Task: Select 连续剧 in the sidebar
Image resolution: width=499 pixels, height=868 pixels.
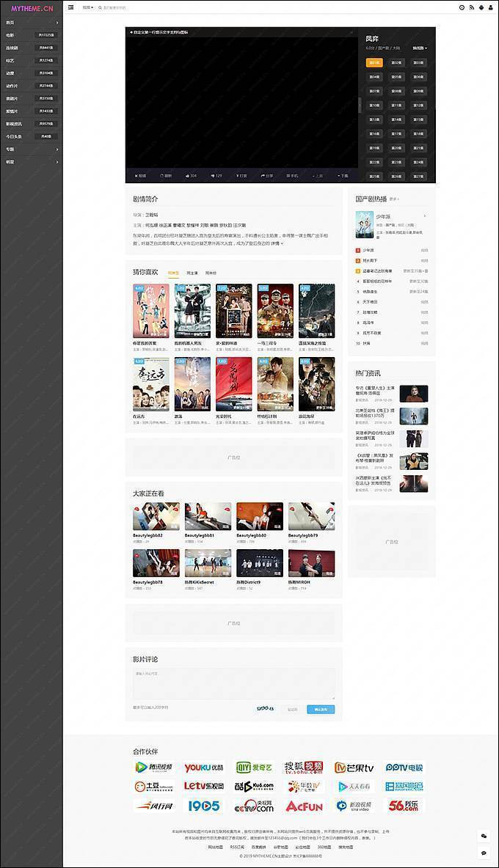Action: 32,48
